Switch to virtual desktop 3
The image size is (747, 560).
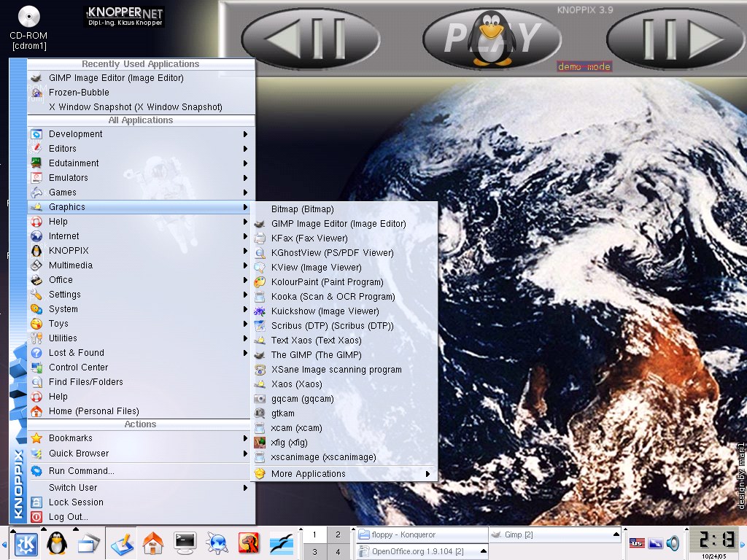click(x=314, y=552)
